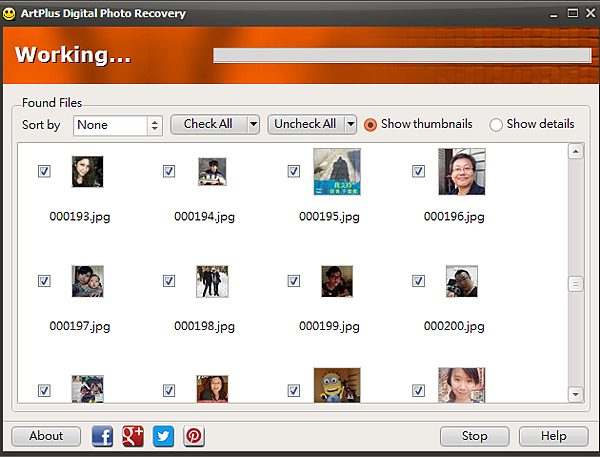Open the Sort by None combo box
The width and height of the screenshot is (600, 457).
[x=118, y=125]
